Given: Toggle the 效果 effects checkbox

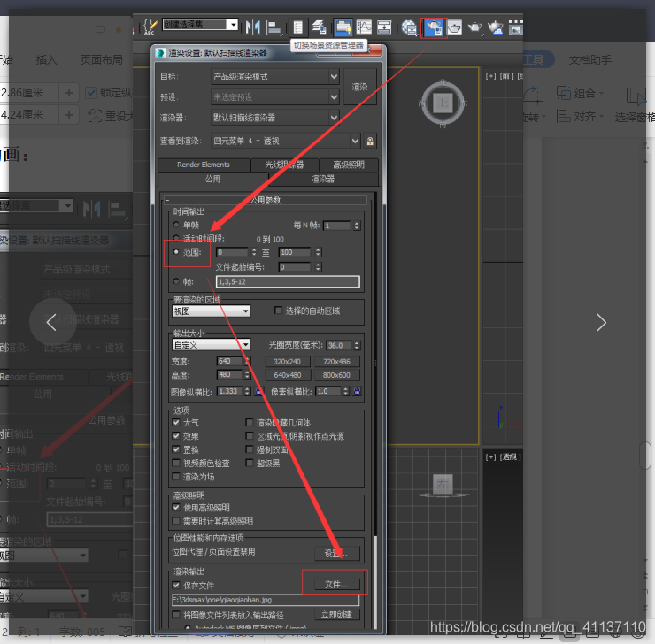Looking at the screenshot, I should [x=176, y=436].
